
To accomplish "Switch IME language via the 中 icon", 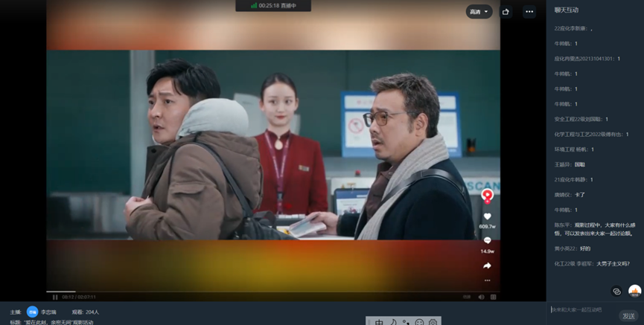I will click(x=380, y=322).
